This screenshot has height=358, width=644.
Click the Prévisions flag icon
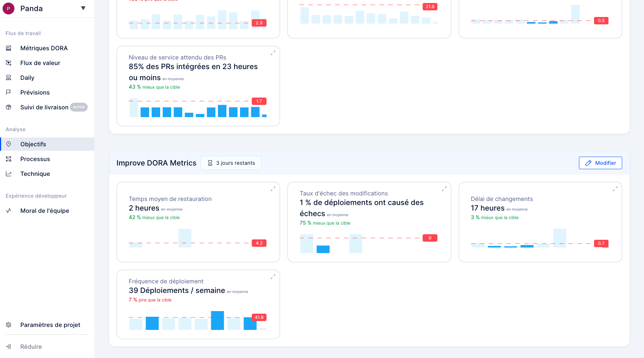pos(9,92)
